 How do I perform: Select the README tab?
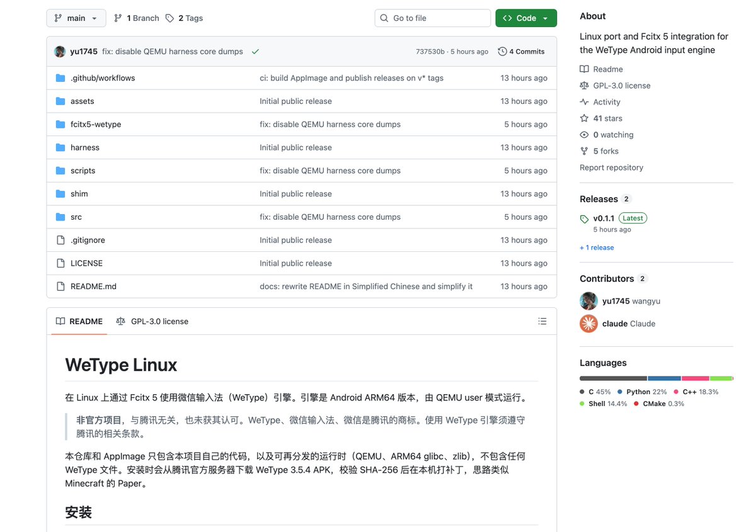click(x=79, y=321)
